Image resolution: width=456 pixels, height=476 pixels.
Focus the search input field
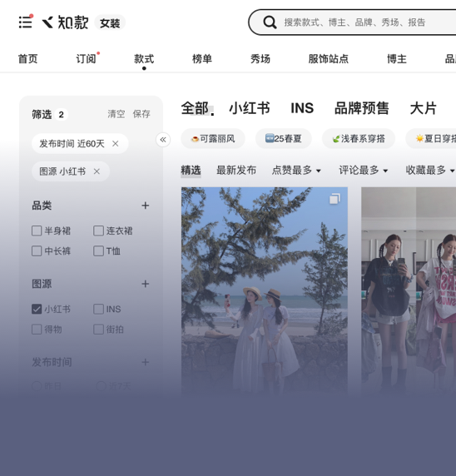tap(364, 22)
